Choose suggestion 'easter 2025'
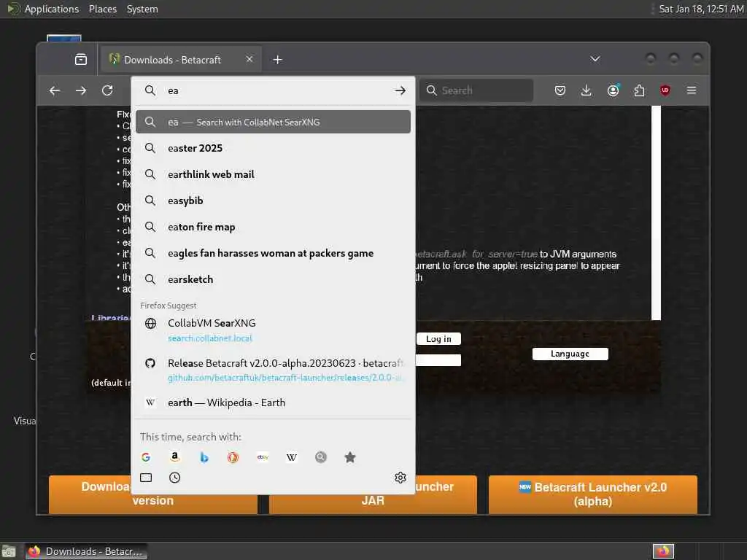 (273, 148)
